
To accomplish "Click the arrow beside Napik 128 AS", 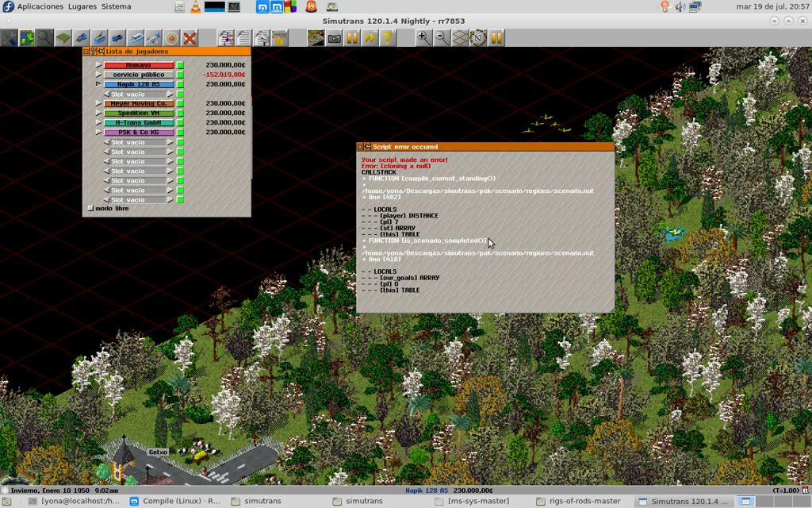I will pos(98,84).
